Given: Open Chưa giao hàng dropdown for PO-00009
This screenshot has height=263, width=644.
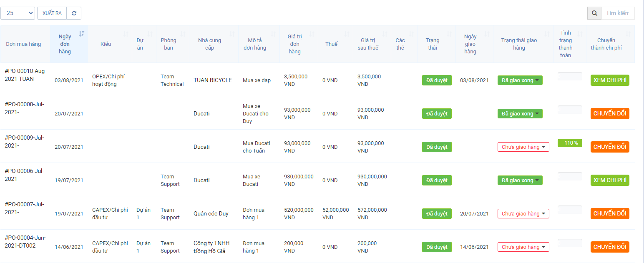Looking at the screenshot, I should pyautogui.click(x=523, y=147).
